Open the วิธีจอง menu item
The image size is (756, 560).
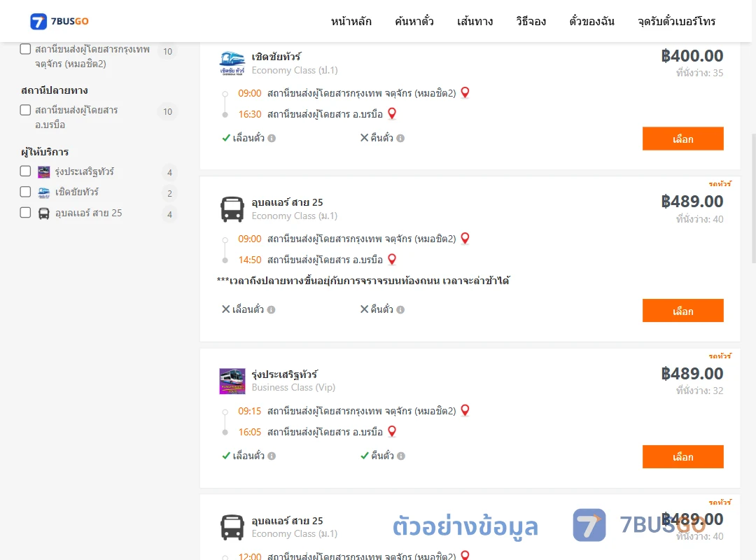pos(531,21)
